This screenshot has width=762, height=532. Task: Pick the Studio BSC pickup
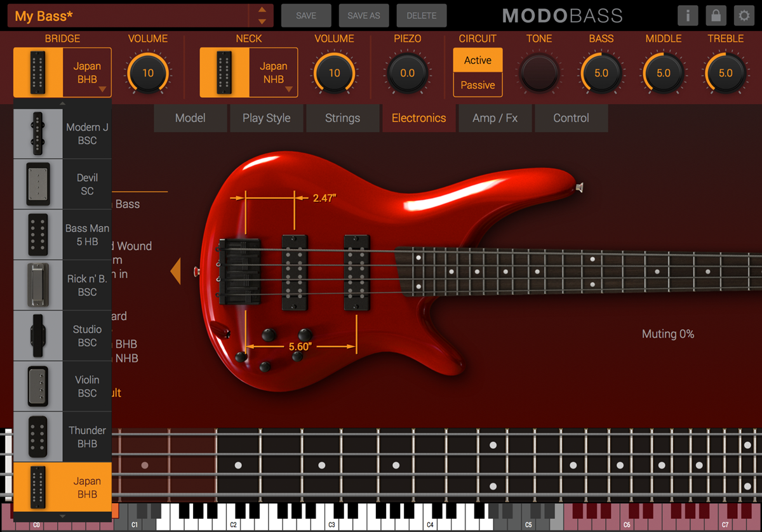click(62, 336)
